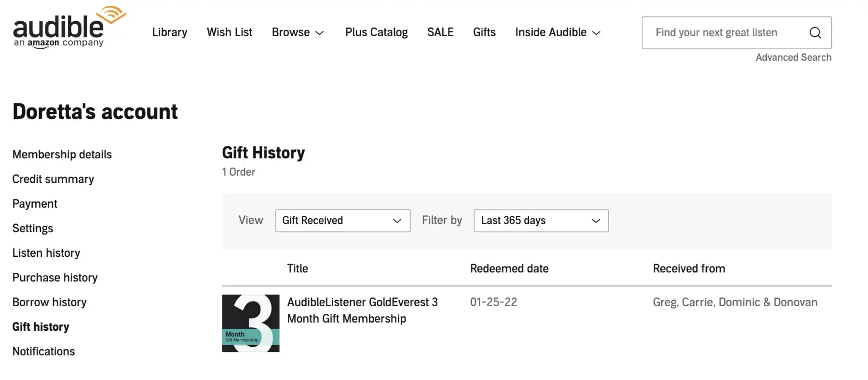Click the Audible logo
The image size is (868, 380).
(68, 28)
